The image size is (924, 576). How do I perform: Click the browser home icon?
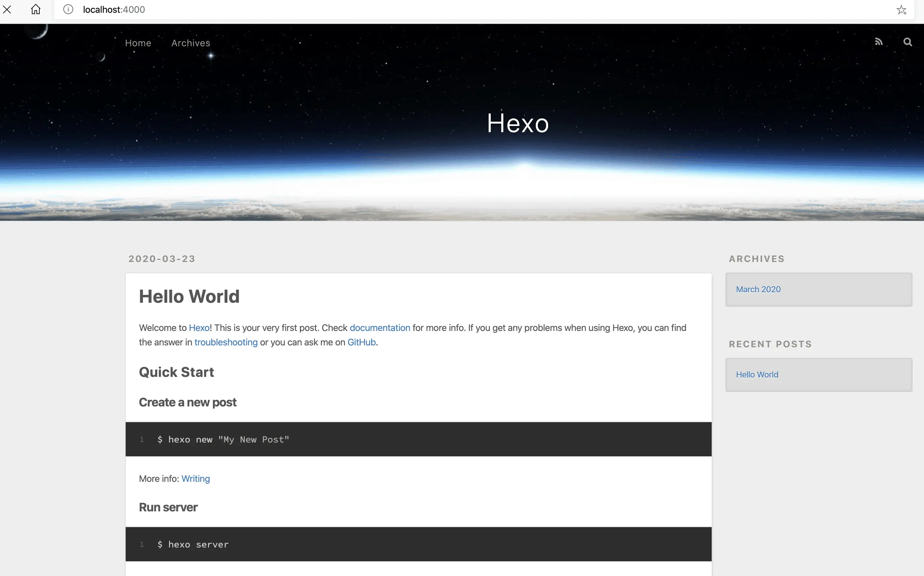tap(35, 10)
